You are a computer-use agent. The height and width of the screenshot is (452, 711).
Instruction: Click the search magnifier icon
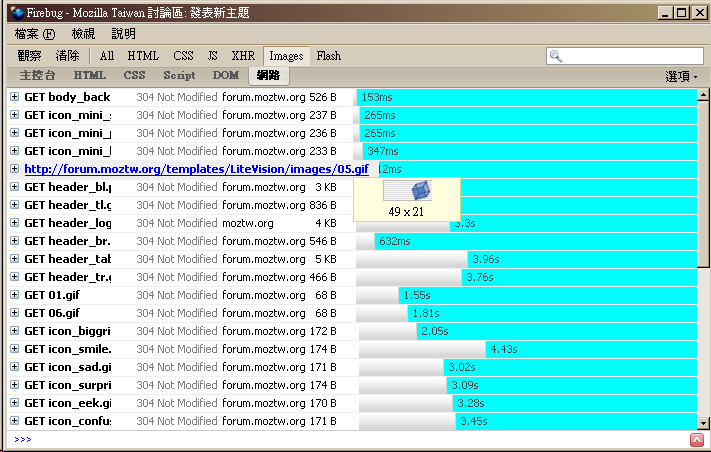coord(556,56)
